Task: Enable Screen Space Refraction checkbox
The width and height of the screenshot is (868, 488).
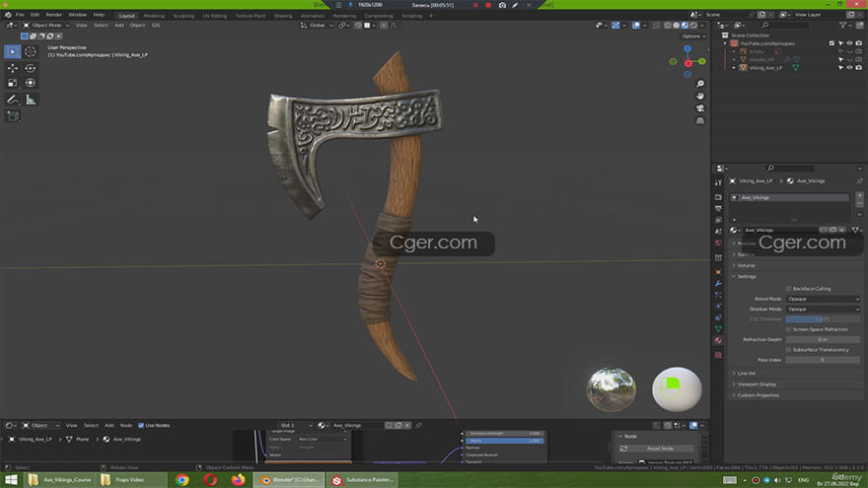Action: (788, 329)
